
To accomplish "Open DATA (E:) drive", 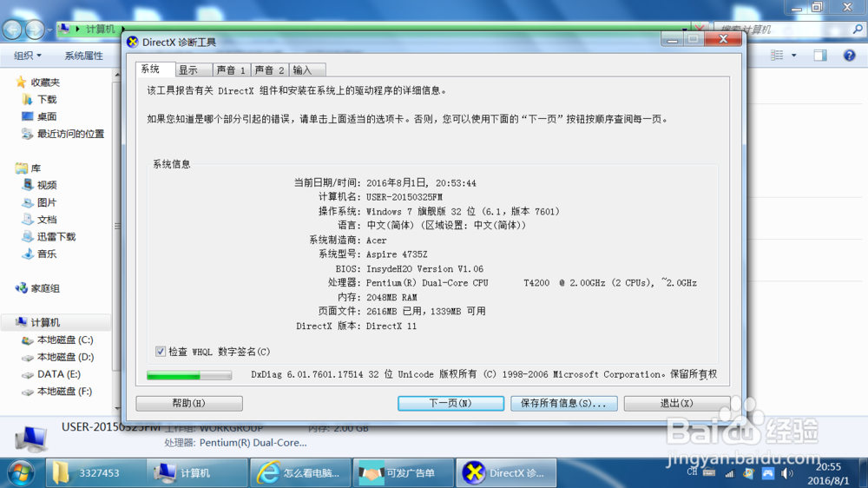I will pos(59,374).
